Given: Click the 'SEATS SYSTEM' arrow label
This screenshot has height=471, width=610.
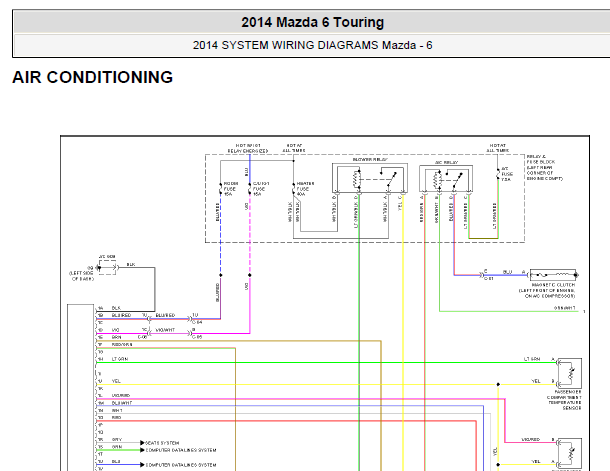Looking at the screenshot, I should 162,443.
